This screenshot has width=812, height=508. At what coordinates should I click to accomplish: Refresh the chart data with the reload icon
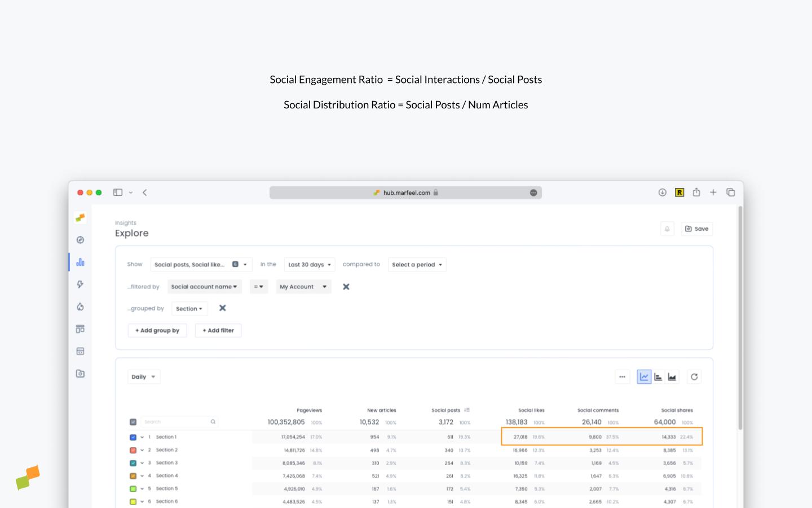(694, 376)
